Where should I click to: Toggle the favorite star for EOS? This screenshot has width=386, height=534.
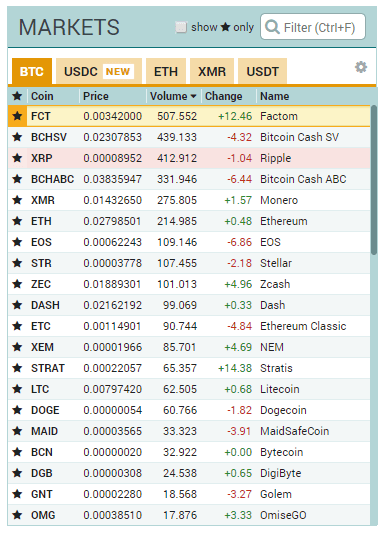pyautogui.click(x=17, y=242)
